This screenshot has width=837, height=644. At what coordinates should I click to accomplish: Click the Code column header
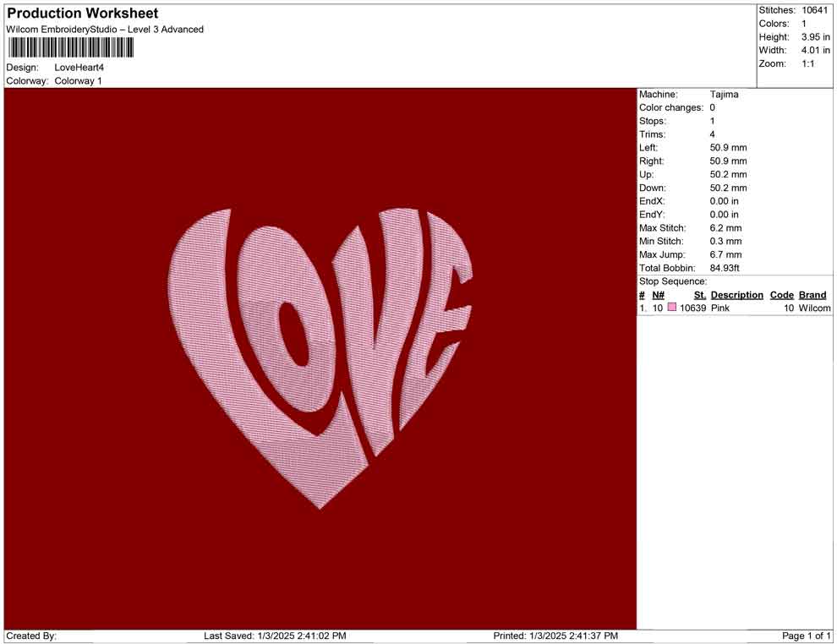[x=783, y=294]
